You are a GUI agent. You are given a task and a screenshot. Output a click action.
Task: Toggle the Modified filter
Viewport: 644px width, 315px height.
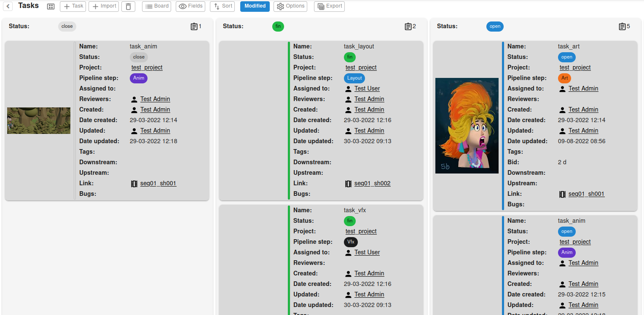pyautogui.click(x=255, y=6)
